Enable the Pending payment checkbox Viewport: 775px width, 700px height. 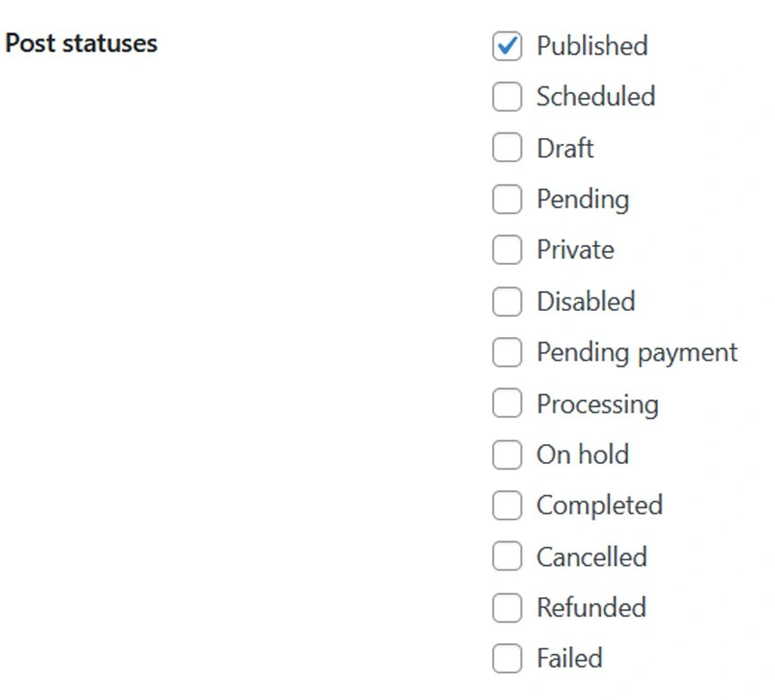coord(507,352)
